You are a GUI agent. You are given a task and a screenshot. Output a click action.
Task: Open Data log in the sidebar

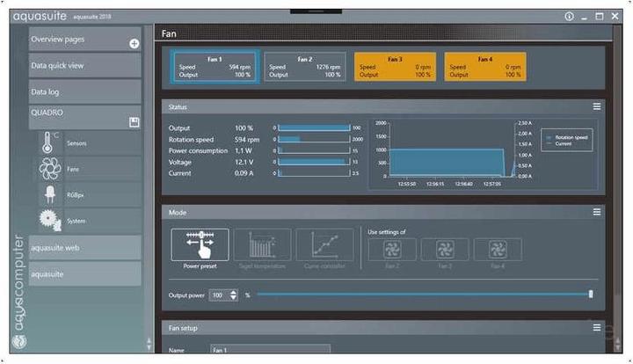pyautogui.click(x=84, y=91)
